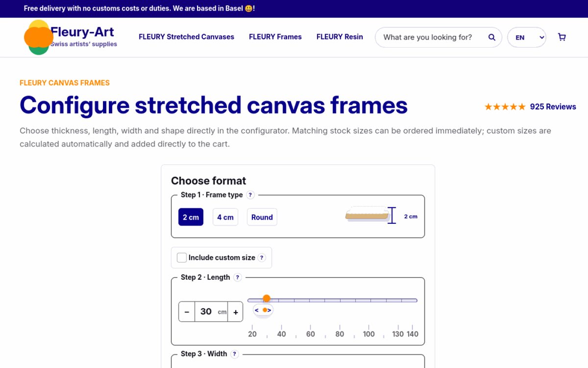This screenshot has width=588, height=368.
Task: Decrease length with minus button
Action: point(187,312)
